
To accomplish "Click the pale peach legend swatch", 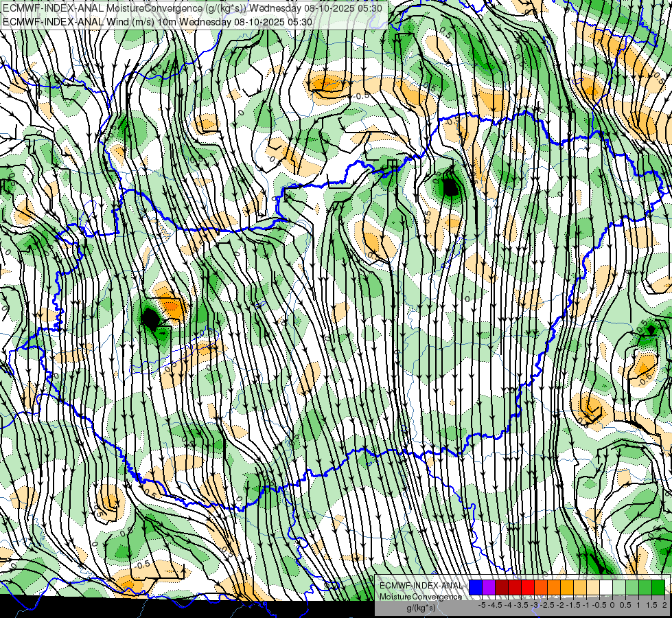I will pyautogui.click(x=592, y=587).
